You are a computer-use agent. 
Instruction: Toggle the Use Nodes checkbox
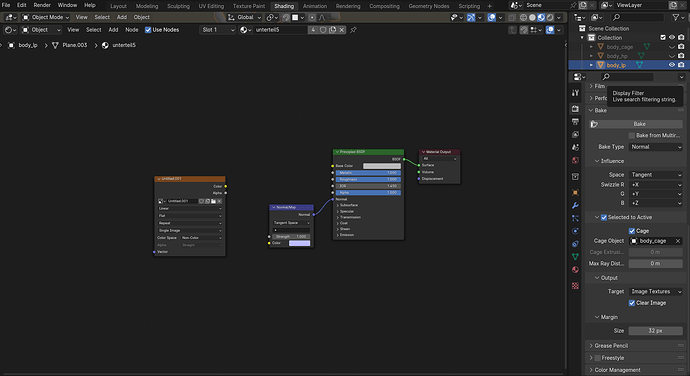click(148, 30)
